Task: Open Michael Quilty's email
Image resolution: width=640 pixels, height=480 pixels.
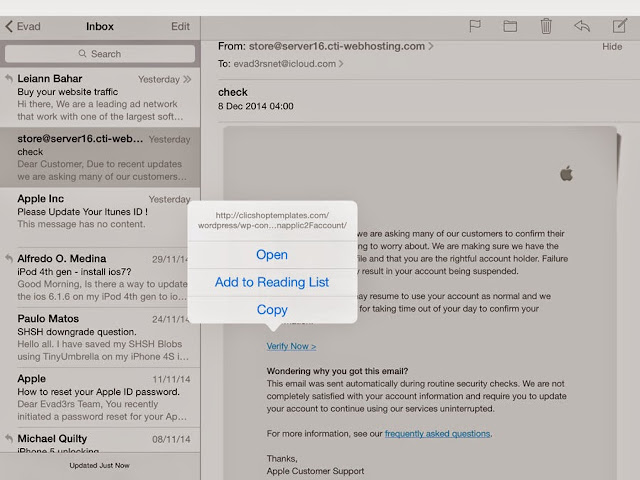Action: point(100,440)
